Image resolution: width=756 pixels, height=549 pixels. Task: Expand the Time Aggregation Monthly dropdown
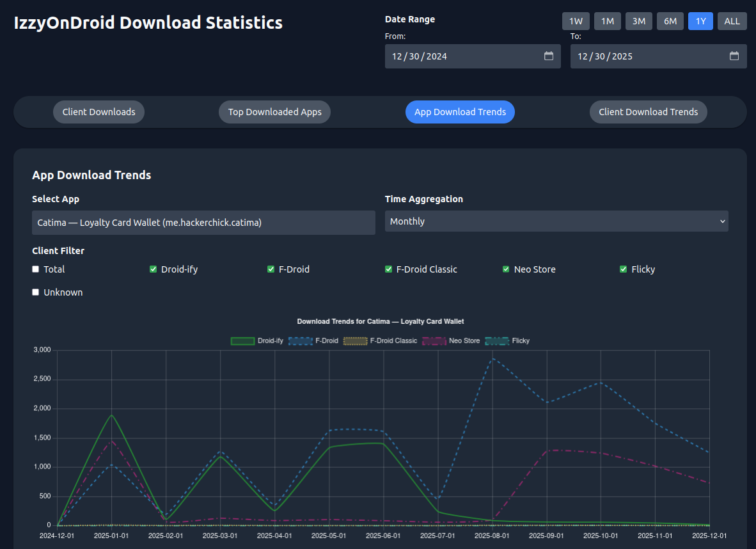[556, 221]
